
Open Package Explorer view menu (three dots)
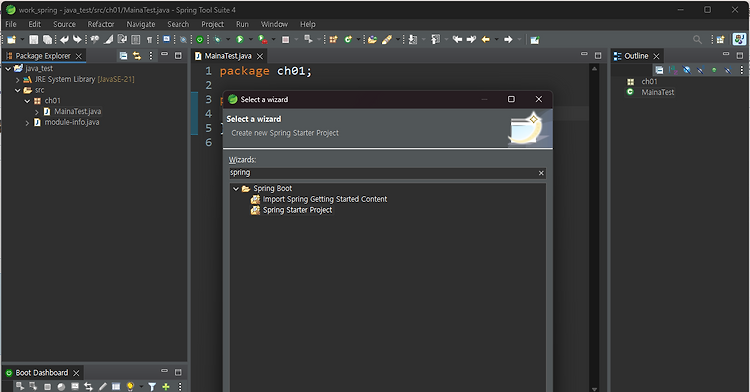tap(151, 56)
